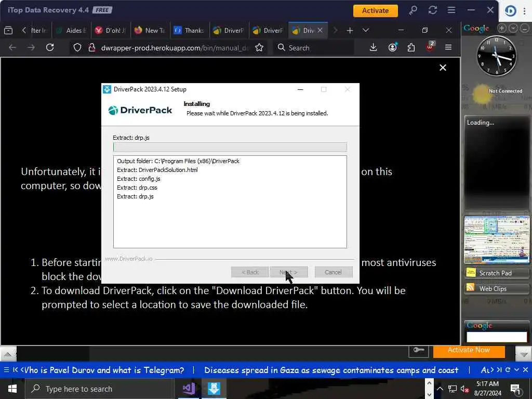Viewport: 532px width, 399px height.
Task: Open the Windows Start menu
Action: (12, 389)
